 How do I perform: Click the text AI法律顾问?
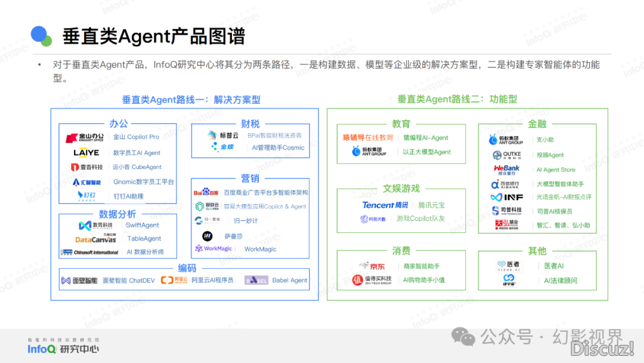point(561,281)
